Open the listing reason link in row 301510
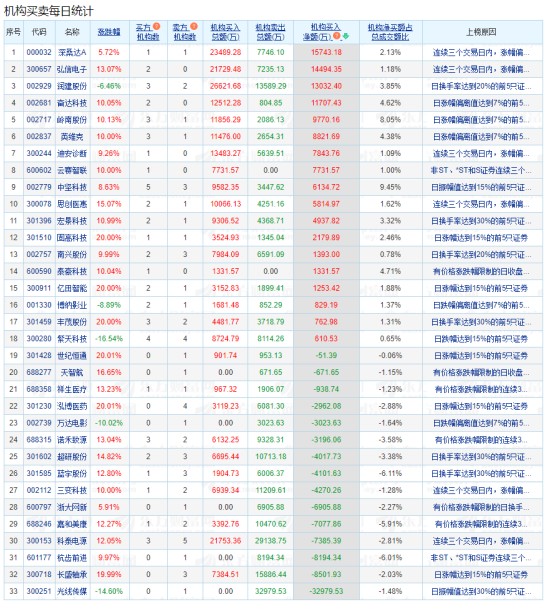Viewport: 550px width, 607px height. pyautogui.click(x=481, y=238)
